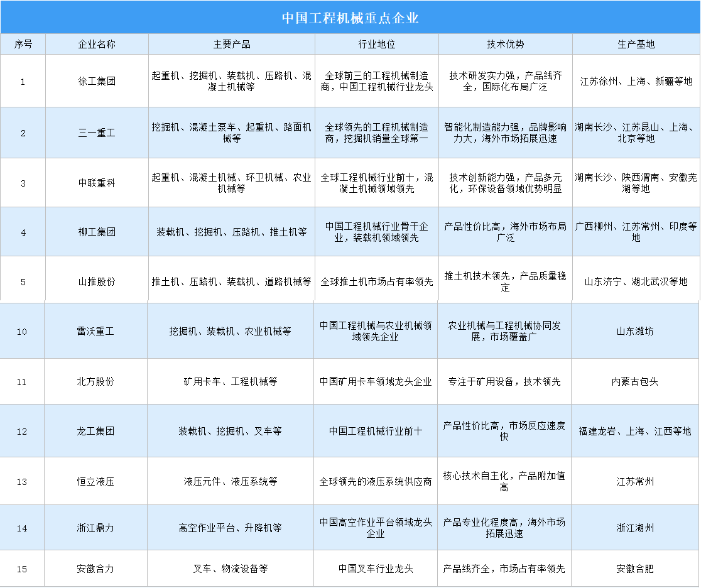Click the company name 恒立液压
Screen dimensions: 706x588
coord(95,482)
